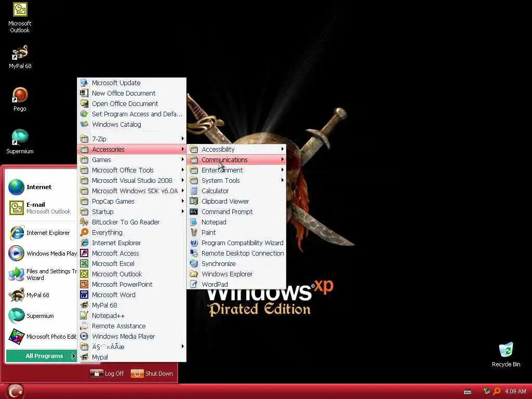Open the Microsoft Outlook desktop icon

(20, 18)
